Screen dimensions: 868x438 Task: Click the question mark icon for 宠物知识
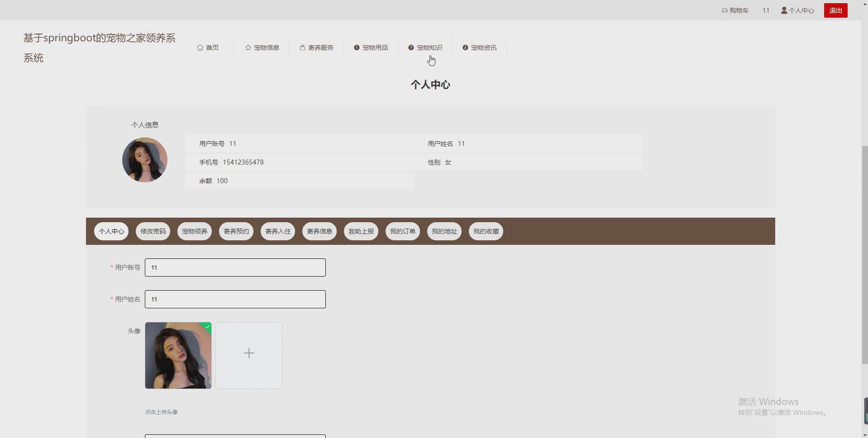pos(411,48)
